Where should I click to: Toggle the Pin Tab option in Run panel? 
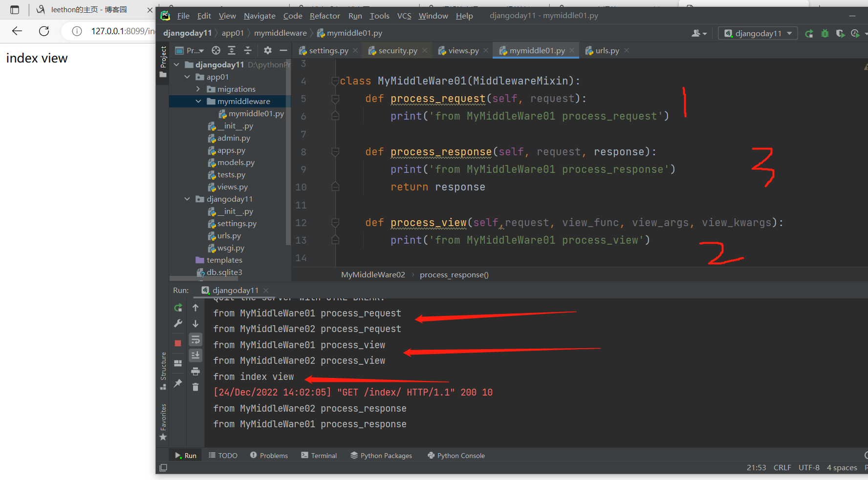[x=178, y=383]
